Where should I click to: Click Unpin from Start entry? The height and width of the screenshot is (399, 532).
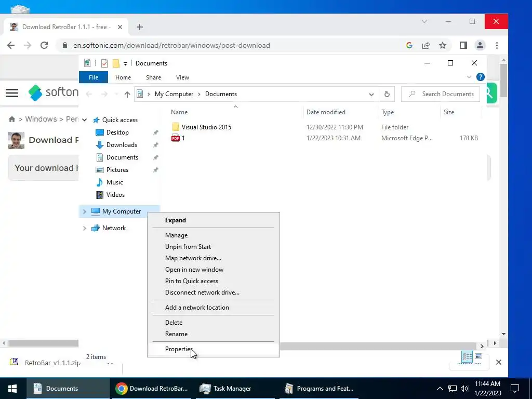(x=214, y=247)
